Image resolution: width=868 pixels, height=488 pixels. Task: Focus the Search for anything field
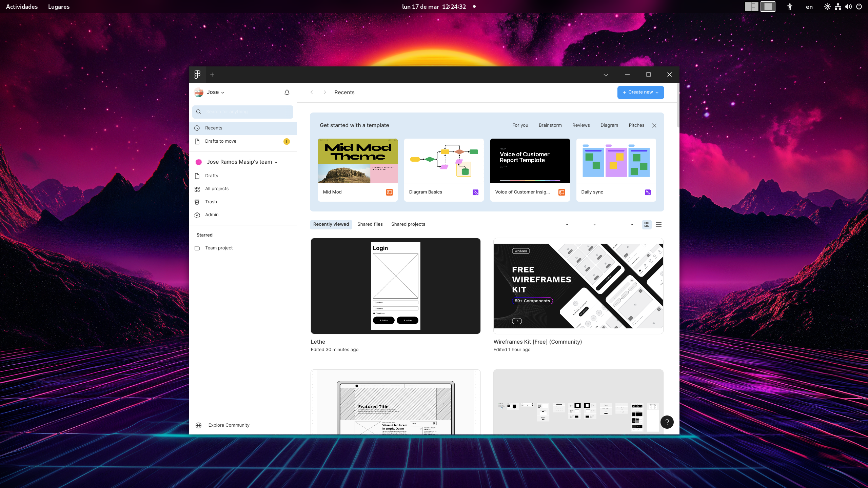click(243, 112)
